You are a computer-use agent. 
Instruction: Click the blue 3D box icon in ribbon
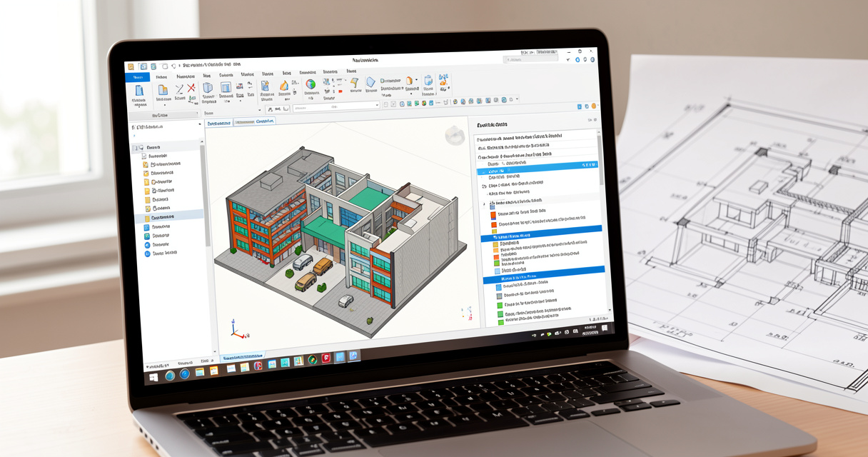pos(208,87)
